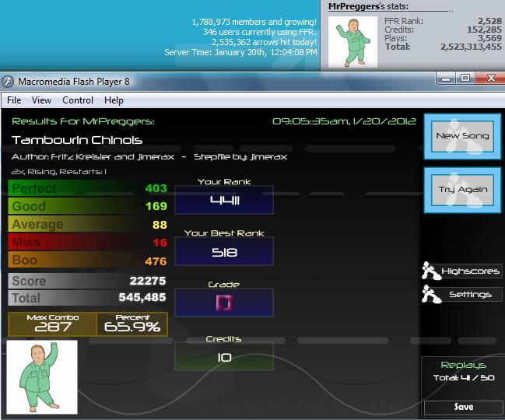Click the large avatar image on results screen
Image resolution: width=505 pixels, height=420 pixels.
(x=42, y=377)
